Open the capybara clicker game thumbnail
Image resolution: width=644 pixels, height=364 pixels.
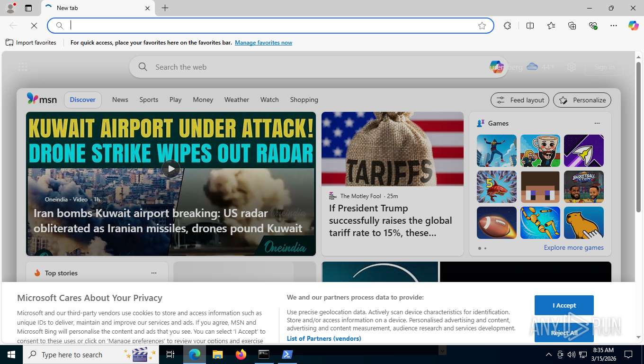pyautogui.click(x=583, y=223)
